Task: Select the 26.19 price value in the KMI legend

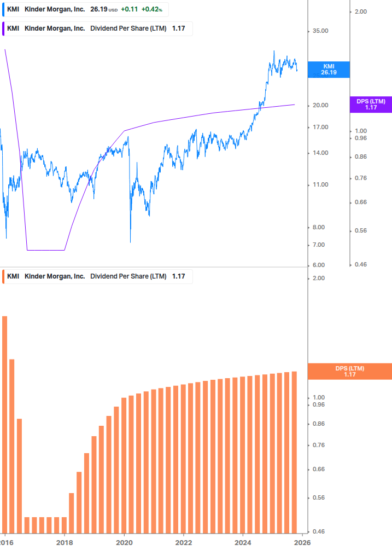Action: (98, 9)
